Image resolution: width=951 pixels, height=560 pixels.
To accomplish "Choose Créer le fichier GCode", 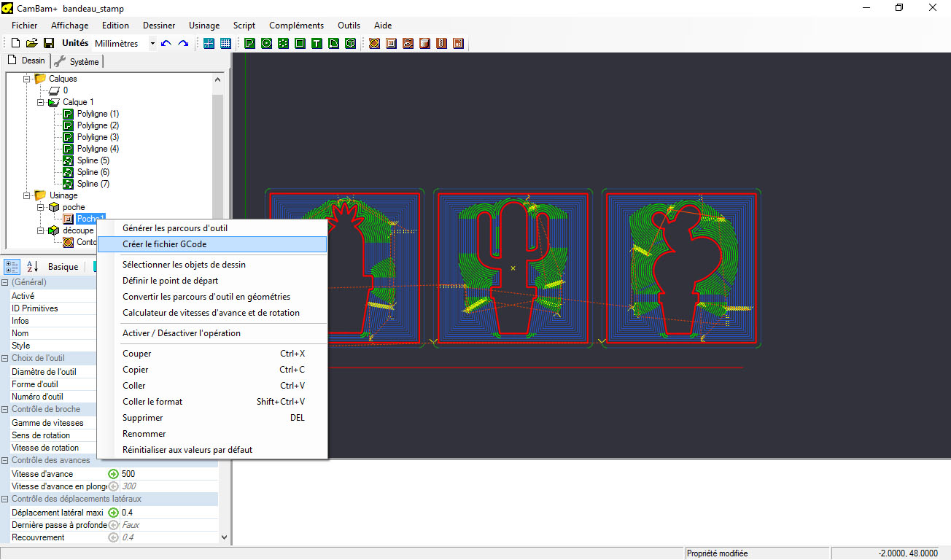I will coord(164,244).
